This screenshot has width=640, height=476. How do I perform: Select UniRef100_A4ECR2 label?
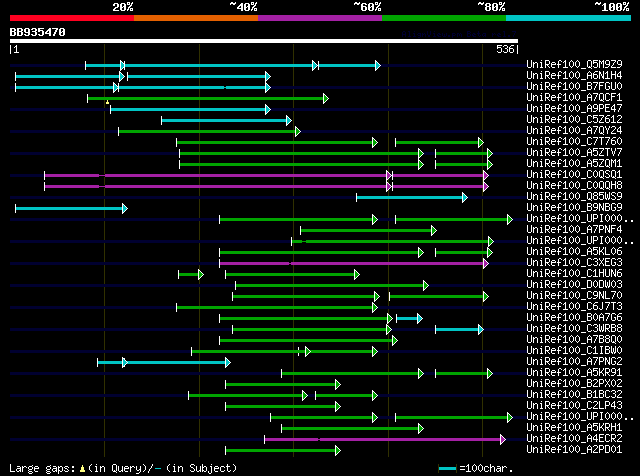click(574, 439)
